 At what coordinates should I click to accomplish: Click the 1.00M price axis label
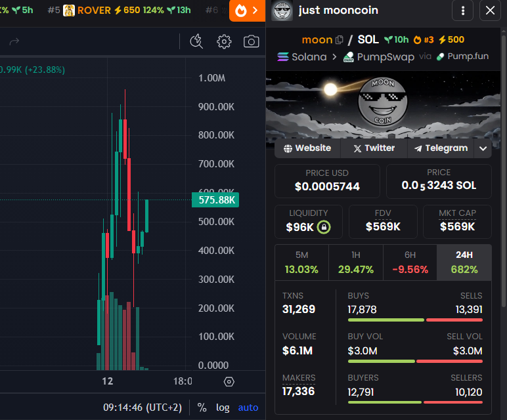[211, 78]
